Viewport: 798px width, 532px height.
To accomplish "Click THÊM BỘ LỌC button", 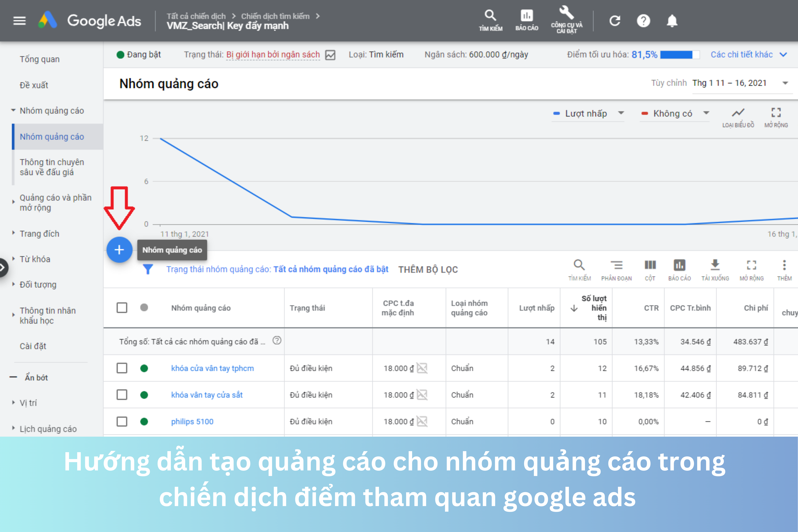I will (428, 269).
